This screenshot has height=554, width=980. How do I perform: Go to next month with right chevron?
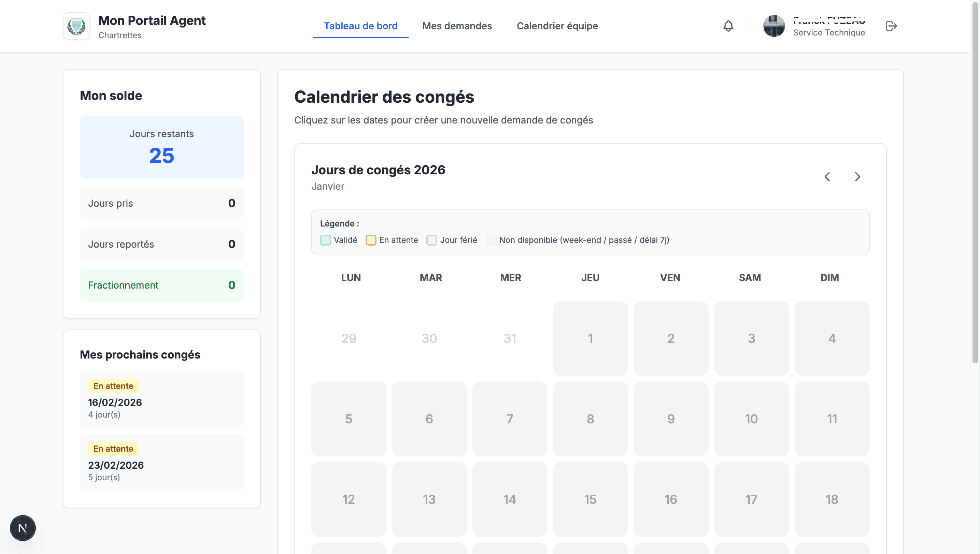(x=857, y=177)
